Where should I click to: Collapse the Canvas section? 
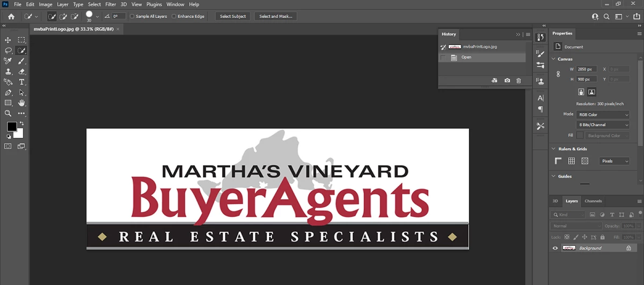[554, 59]
